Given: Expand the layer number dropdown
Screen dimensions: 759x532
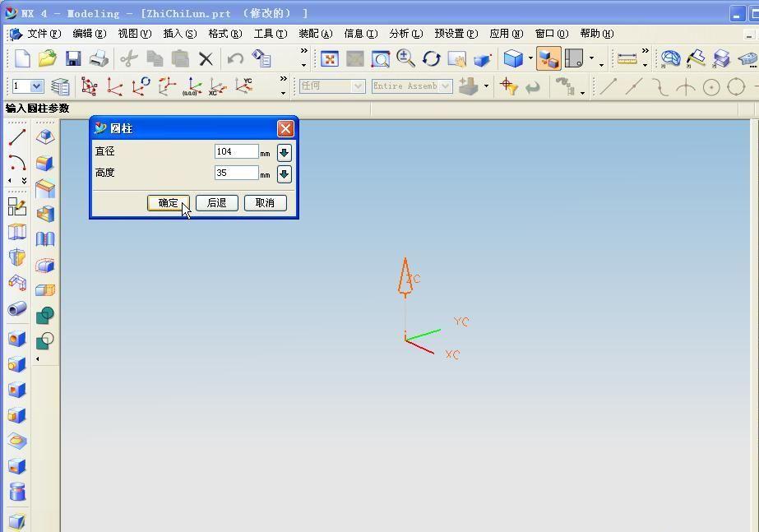Looking at the screenshot, I should 36,86.
